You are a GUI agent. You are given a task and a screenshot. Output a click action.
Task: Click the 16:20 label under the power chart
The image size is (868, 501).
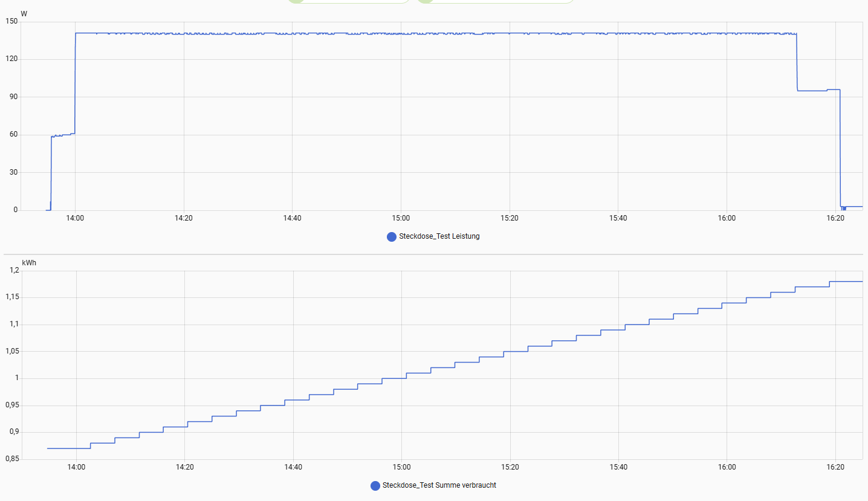coord(835,218)
